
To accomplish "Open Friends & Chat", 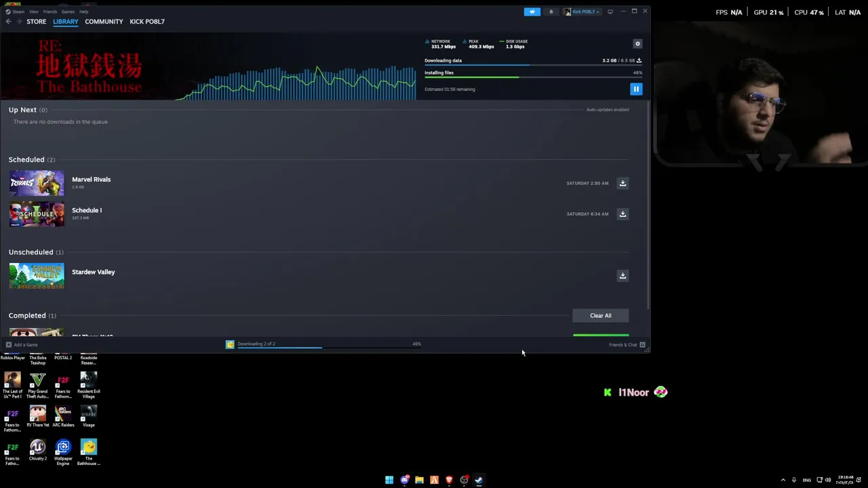I will tap(627, 344).
